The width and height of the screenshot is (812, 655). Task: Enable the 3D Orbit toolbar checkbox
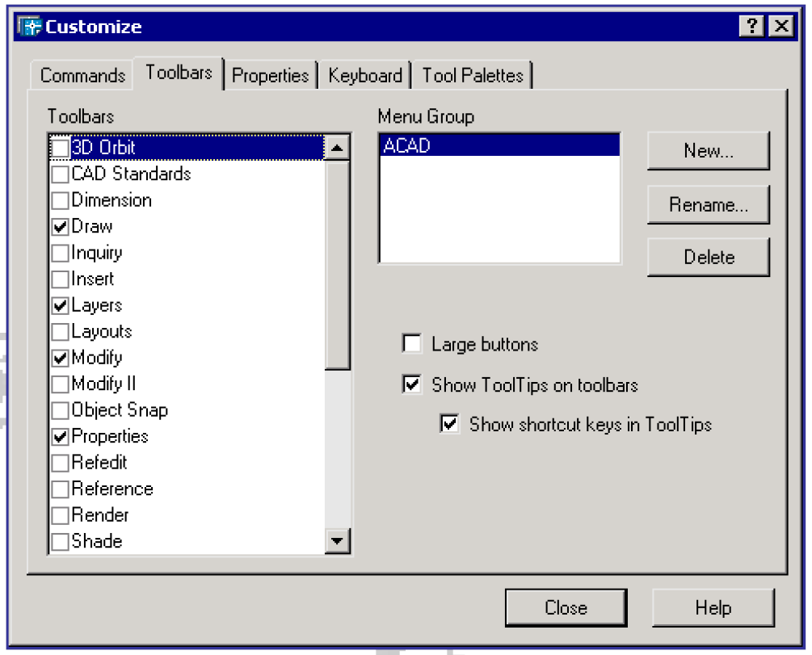(x=60, y=147)
